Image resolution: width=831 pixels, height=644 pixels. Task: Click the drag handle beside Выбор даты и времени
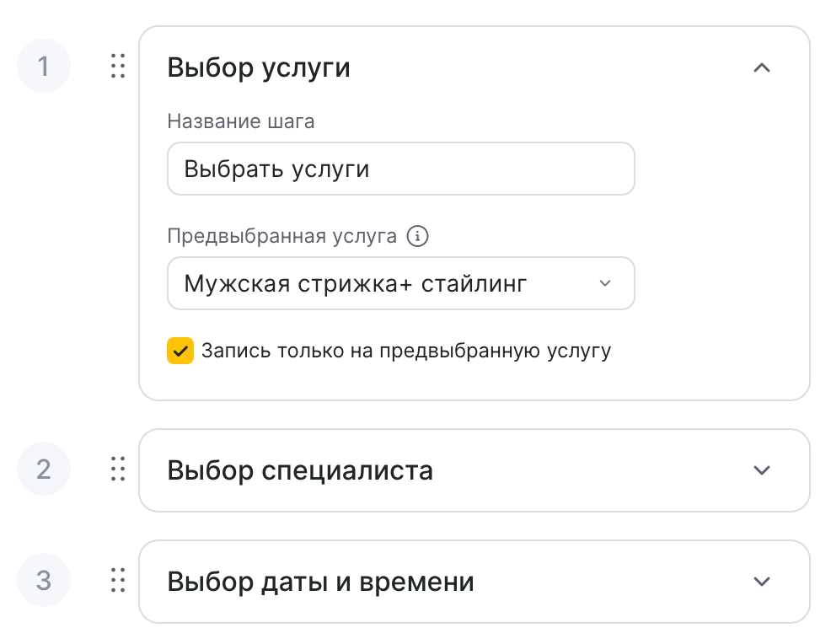tap(118, 580)
